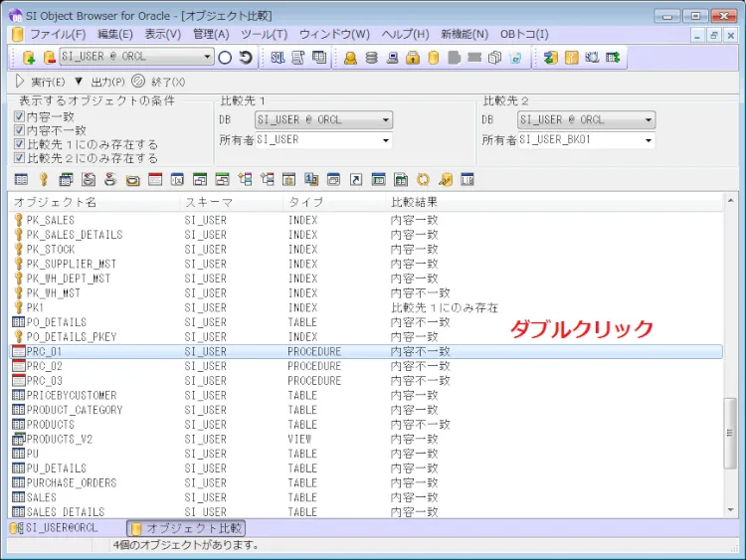The height and width of the screenshot is (560, 746).
Task: Switch to the SI_USER@ORCL window tab
Action: (55, 528)
